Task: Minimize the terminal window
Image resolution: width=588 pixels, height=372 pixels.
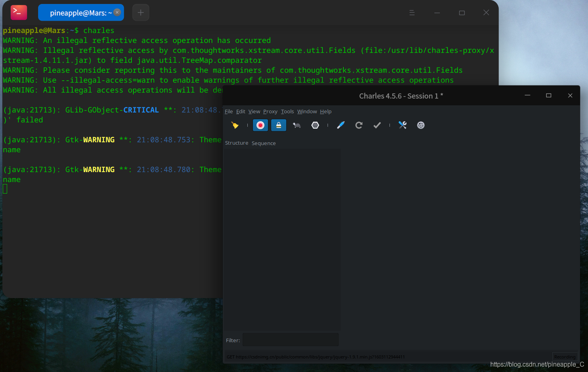Action: [x=437, y=13]
